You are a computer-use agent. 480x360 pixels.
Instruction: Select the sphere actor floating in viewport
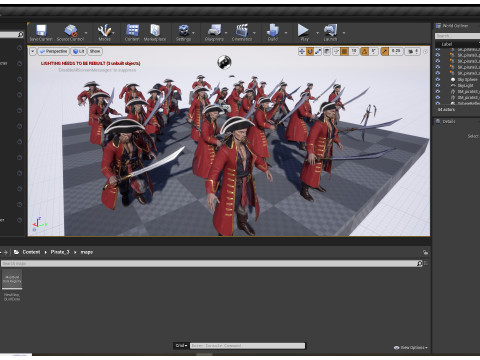(x=224, y=62)
